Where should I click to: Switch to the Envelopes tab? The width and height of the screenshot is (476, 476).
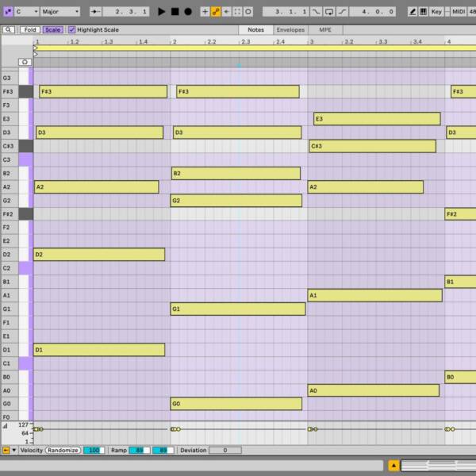tap(290, 30)
